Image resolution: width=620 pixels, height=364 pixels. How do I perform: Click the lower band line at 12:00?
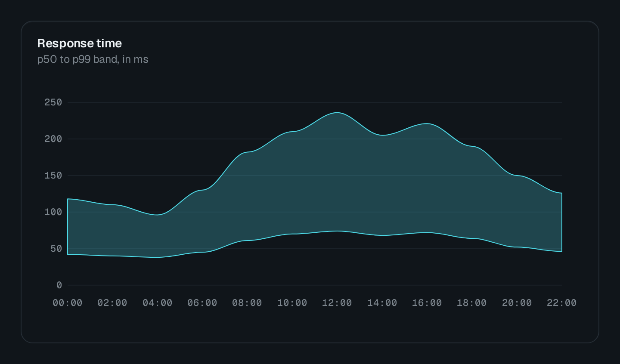pyautogui.click(x=337, y=231)
